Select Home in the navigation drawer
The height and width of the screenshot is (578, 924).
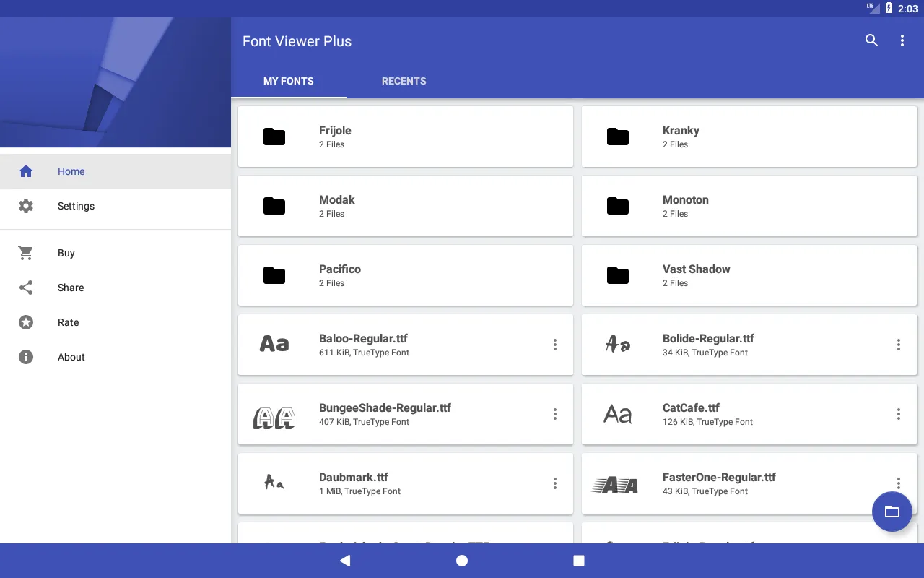(115, 171)
